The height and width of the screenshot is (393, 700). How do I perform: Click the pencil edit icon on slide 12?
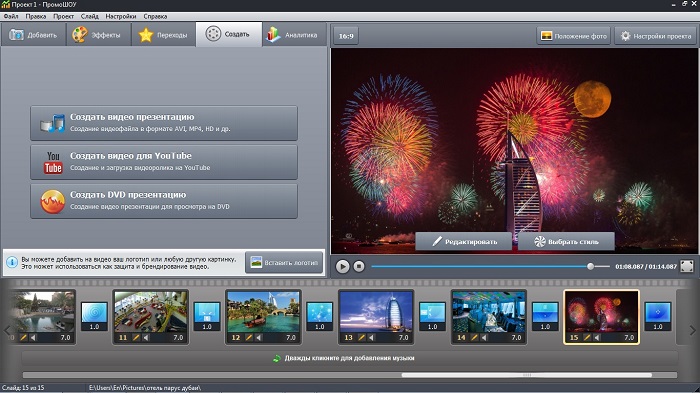249,338
